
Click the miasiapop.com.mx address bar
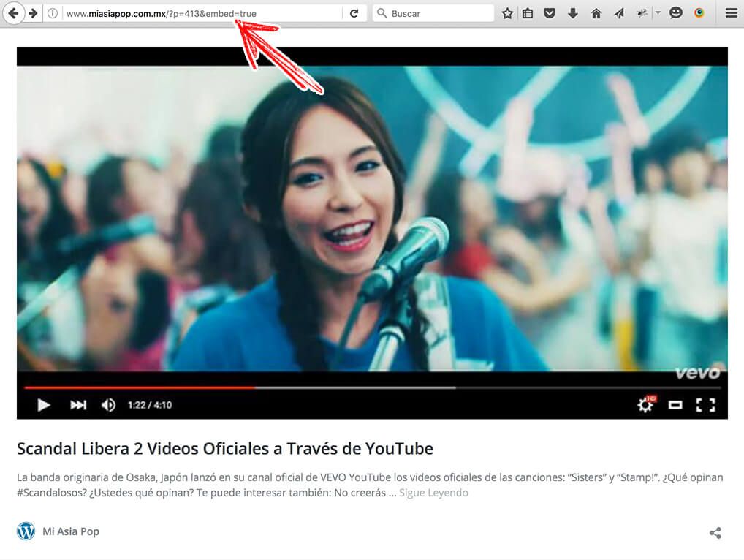203,14
